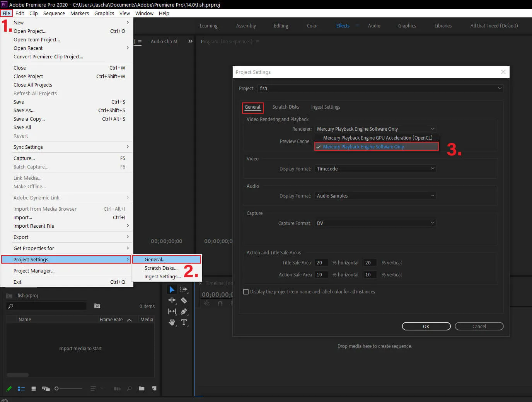Switch to Ingest Settings tab in dialog
This screenshot has height=402, width=532.
coord(326,107)
